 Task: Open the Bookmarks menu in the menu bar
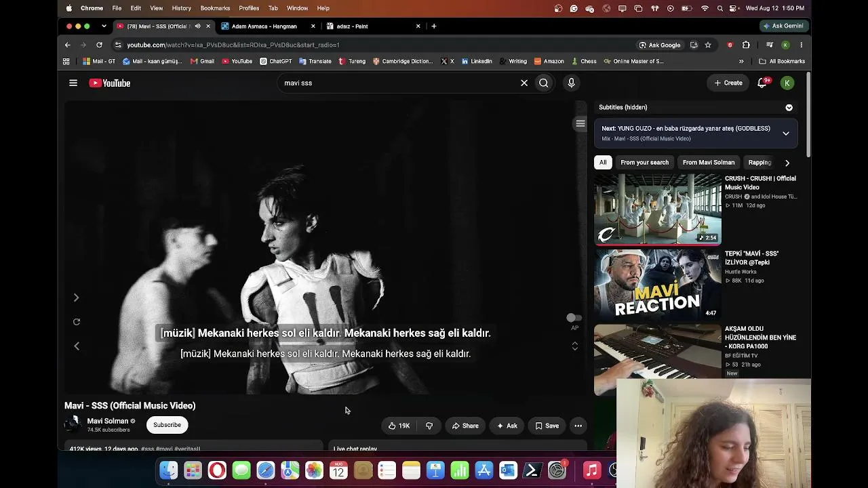pos(215,8)
